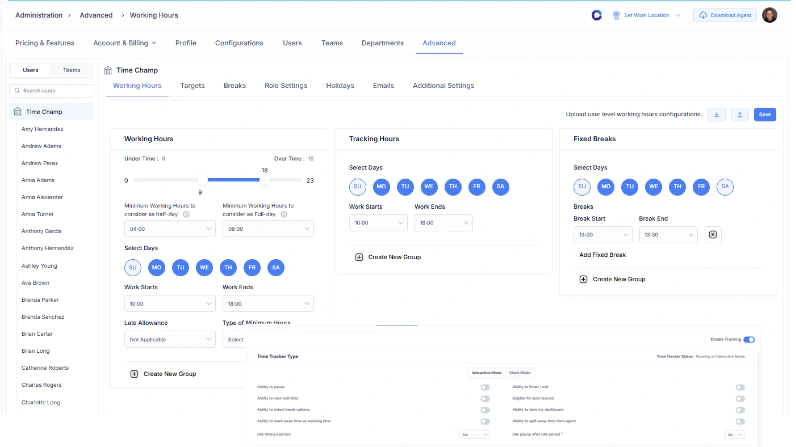The width and height of the screenshot is (796, 447).
Task: Enable Ability to split away time switch
Action: pyautogui.click(x=740, y=421)
